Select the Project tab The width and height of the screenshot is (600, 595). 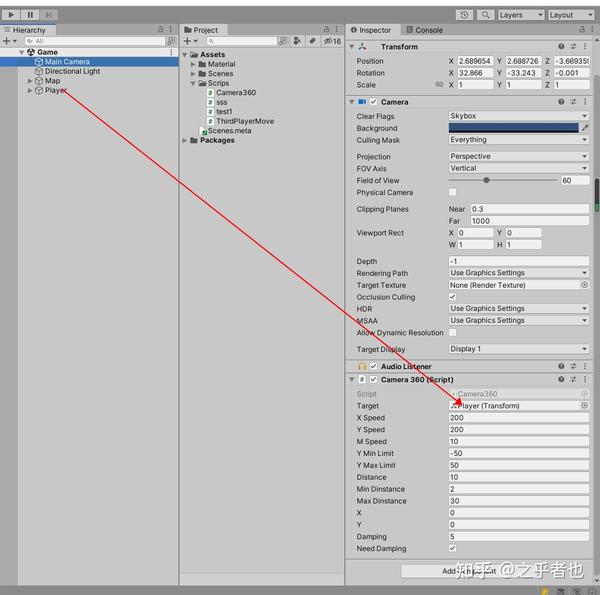point(202,30)
